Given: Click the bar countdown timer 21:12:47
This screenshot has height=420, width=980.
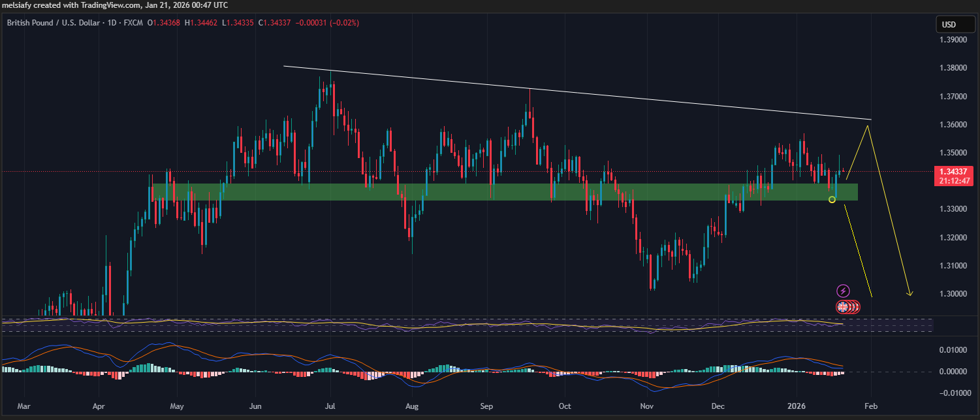Looking at the screenshot, I should (x=955, y=181).
